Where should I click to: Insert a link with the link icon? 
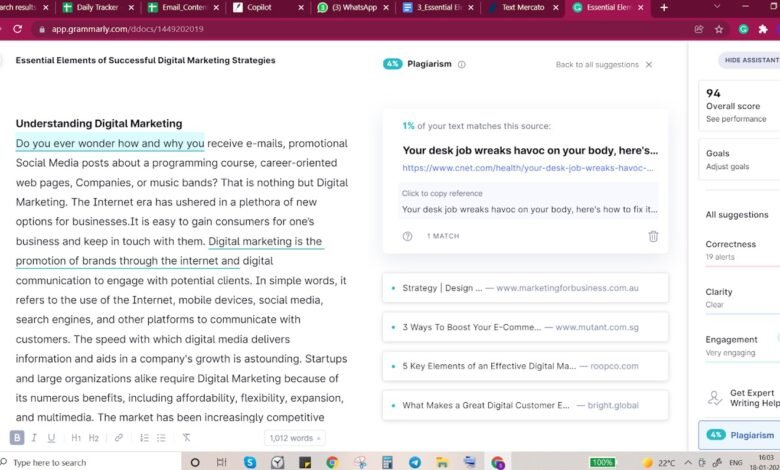(119, 438)
